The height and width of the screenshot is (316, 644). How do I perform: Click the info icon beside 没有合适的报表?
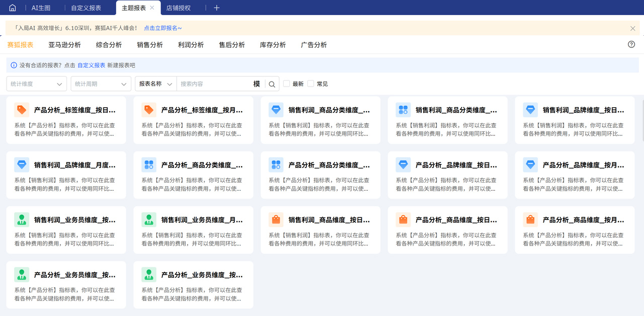(14, 65)
